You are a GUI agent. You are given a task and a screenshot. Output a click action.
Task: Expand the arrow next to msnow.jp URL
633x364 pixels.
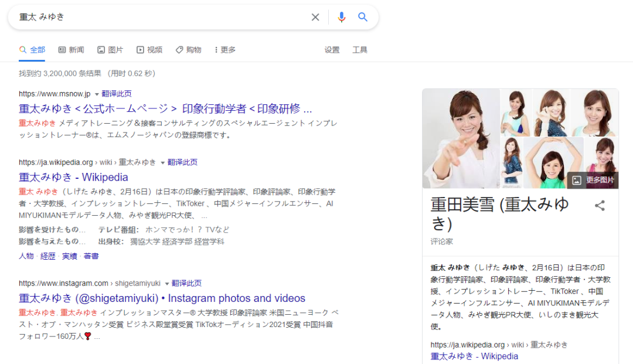point(97,94)
